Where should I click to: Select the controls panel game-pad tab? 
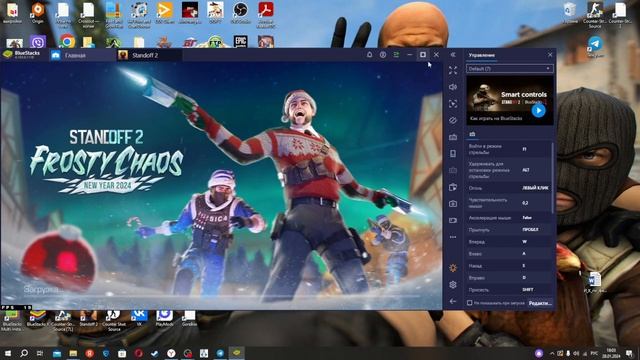coord(472,134)
